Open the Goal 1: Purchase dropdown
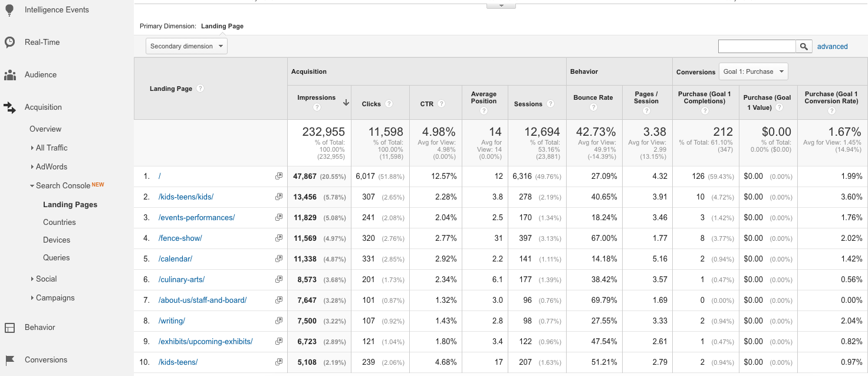The width and height of the screenshot is (868, 376). click(753, 71)
